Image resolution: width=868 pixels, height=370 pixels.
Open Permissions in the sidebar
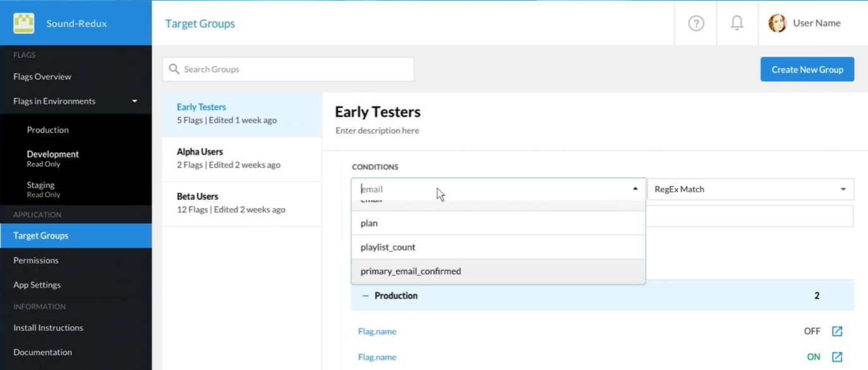(x=36, y=261)
